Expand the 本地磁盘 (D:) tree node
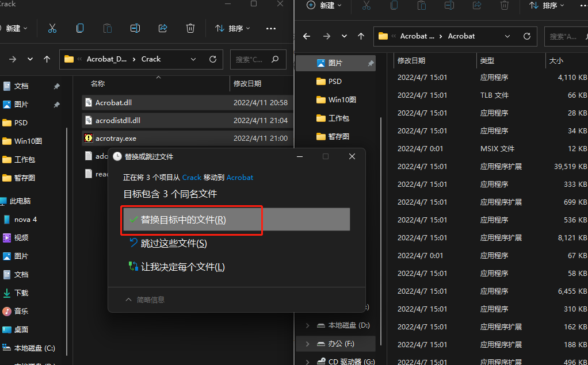 307,325
